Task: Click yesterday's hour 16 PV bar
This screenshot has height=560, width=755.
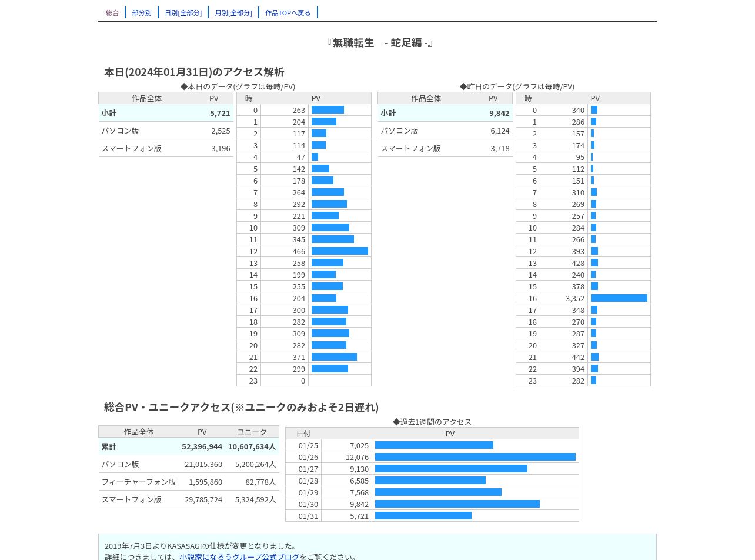Action: point(619,298)
